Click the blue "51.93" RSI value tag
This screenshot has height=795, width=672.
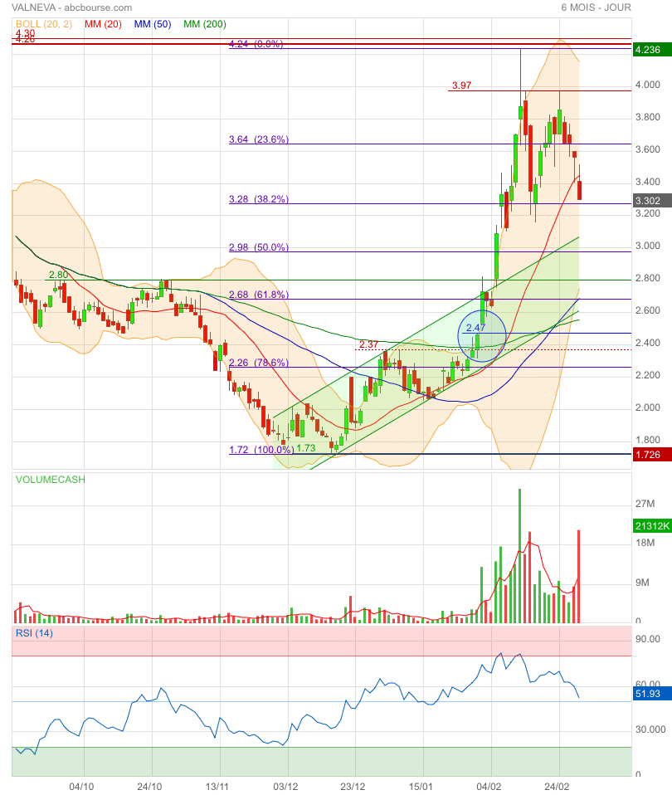click(x=652, y=693)
